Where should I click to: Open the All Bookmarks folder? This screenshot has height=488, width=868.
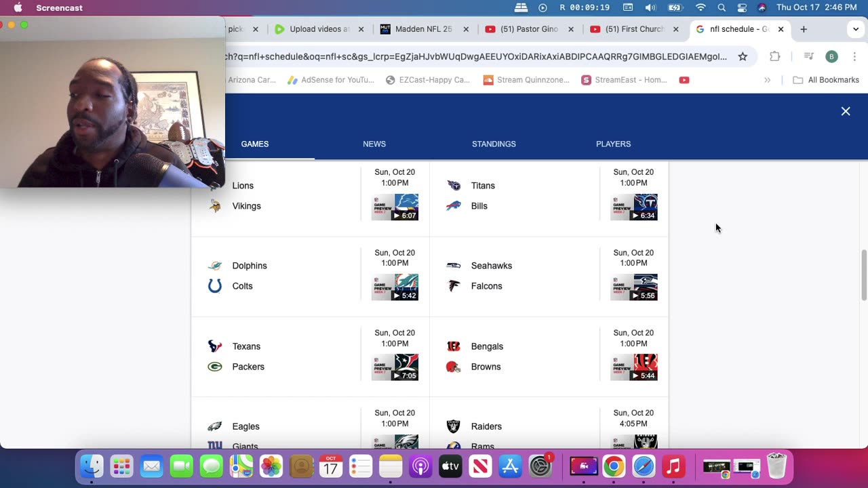coord(826,80)
